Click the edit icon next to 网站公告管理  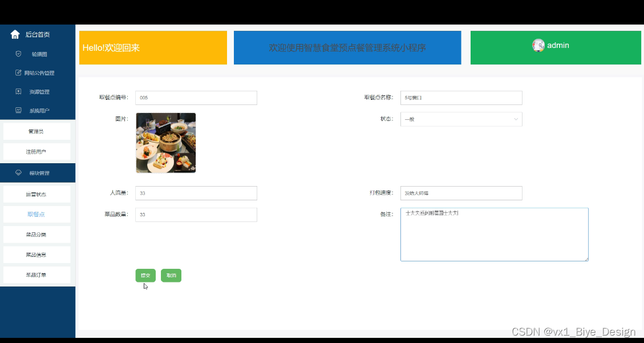pyautogui.click(x=18, y=72)
